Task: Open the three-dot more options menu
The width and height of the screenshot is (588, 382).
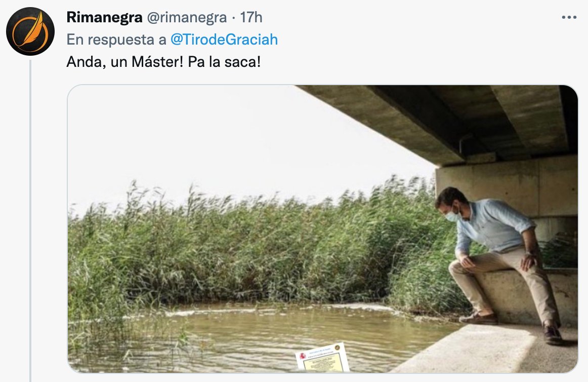Action: [569, 17]
